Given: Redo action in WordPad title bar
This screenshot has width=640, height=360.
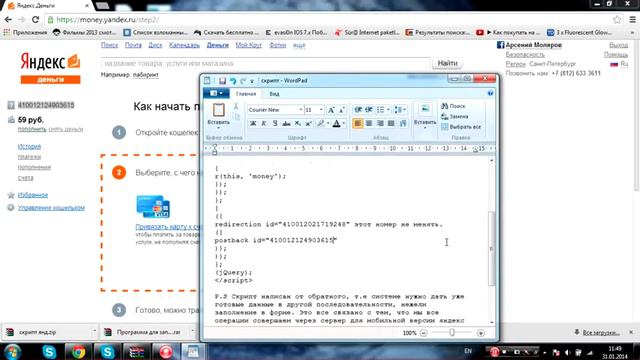Looking at the screenshot, I should click(x=243, y=81).
